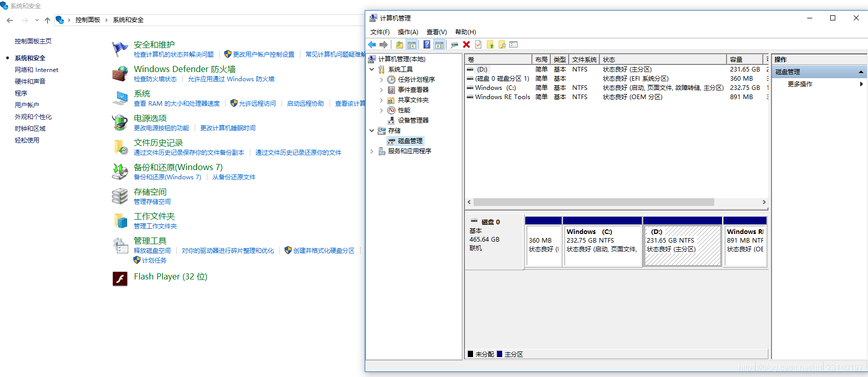Screen dimensions: 868x377
Task: Select the Windows (C:) partition block
Action: click(602, 241)
